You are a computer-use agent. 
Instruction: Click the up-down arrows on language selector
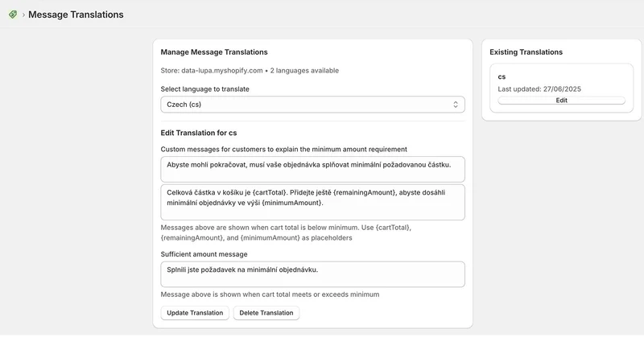pyautogui.click(x=456, y=105)
